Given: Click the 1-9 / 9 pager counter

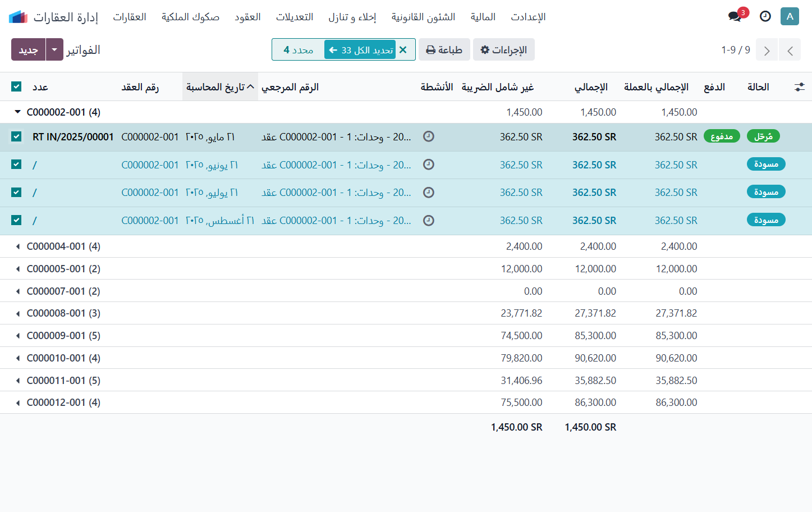Looking at the screenshot, I should click(x=736, y=50).
